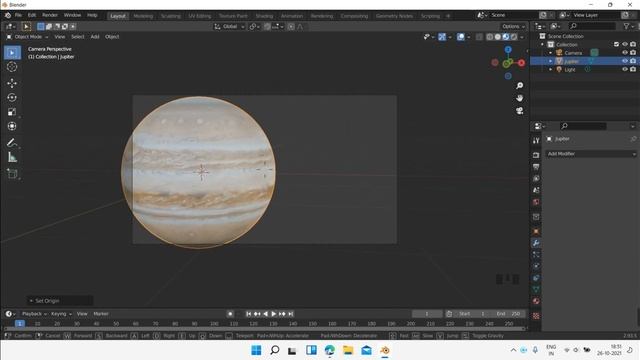The height and width of the screenshot is (360, 640).
Task: Select the Cursor tool
Action: coord(12,67)
